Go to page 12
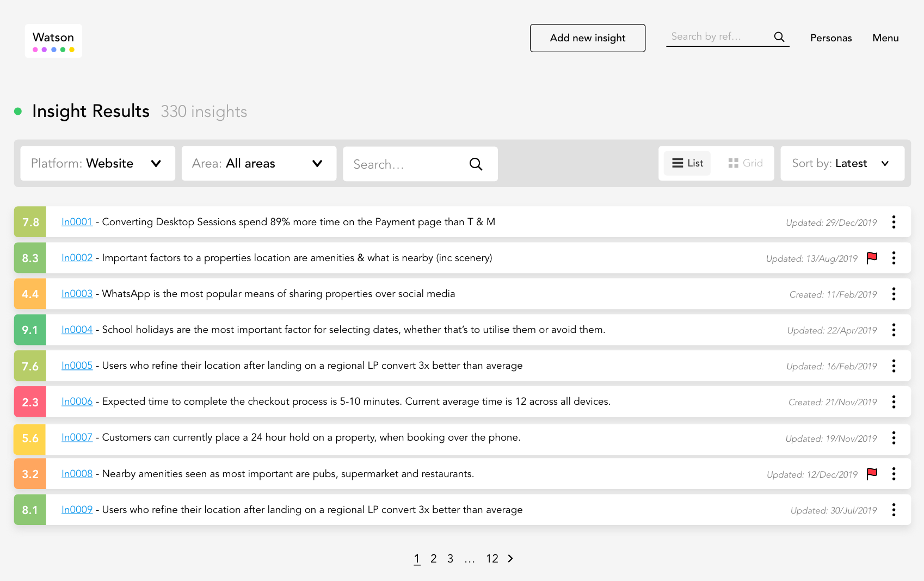This screenshot has height=581, width=924. (492, 559)
